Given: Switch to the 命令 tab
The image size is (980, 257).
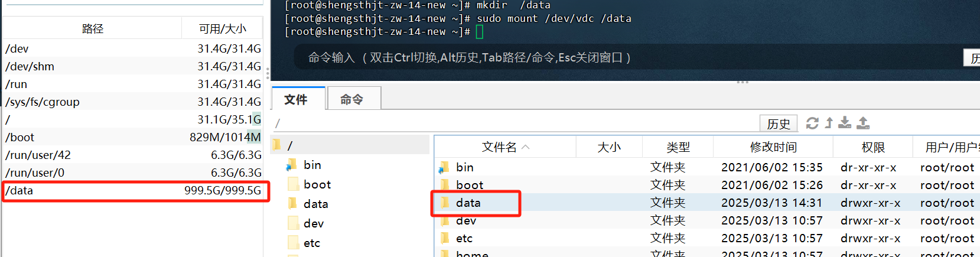Looking at the screenshot, I should [352, 99].
